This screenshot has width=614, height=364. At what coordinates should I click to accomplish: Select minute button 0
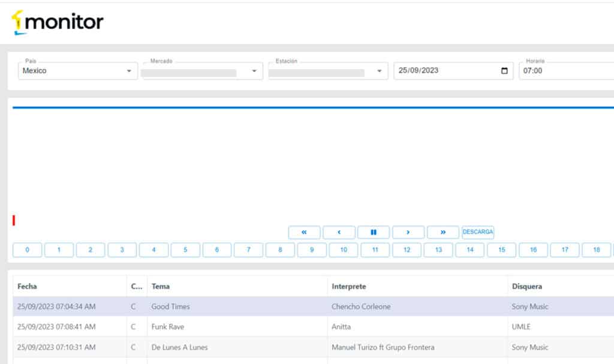[28, 250]
